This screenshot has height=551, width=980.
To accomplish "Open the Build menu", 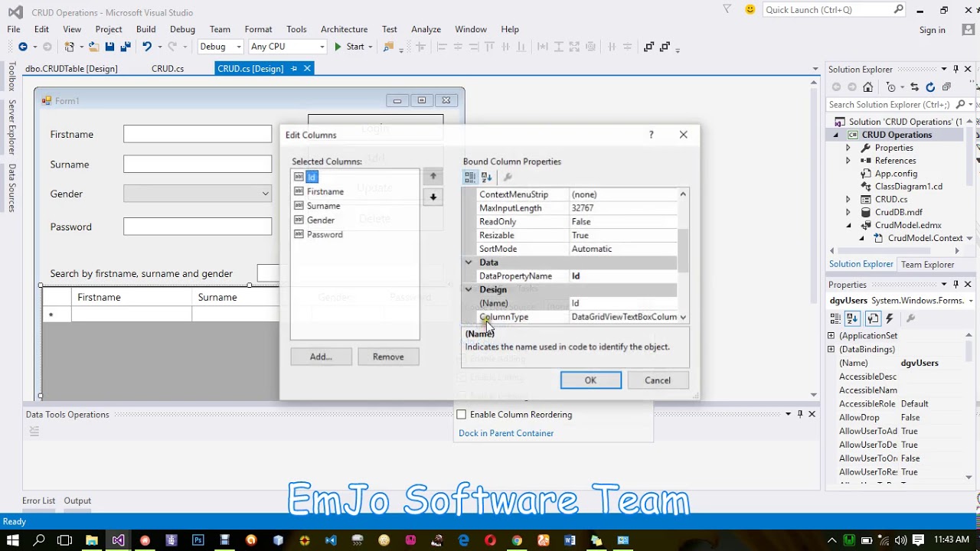I will tap(145, 29).
